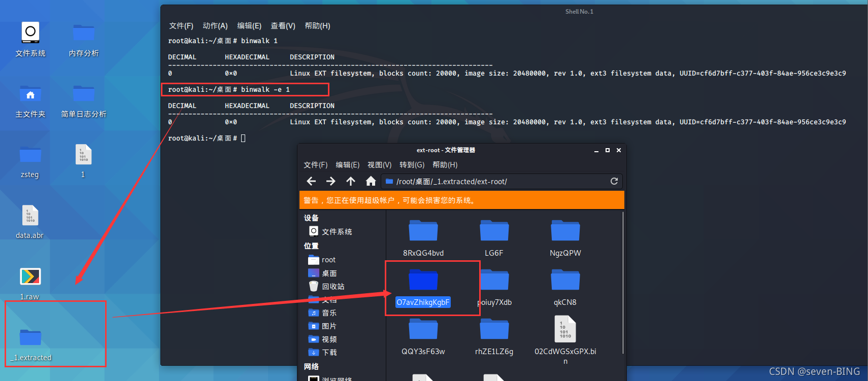Open 文件(F) menu in the file manager

point(316,165)
